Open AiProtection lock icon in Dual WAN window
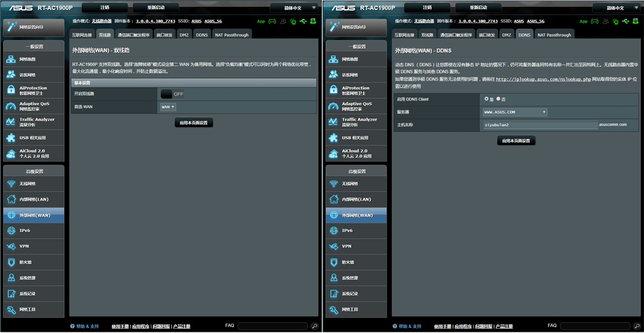The width and height of the screenshot is (644, 333). 11,91
